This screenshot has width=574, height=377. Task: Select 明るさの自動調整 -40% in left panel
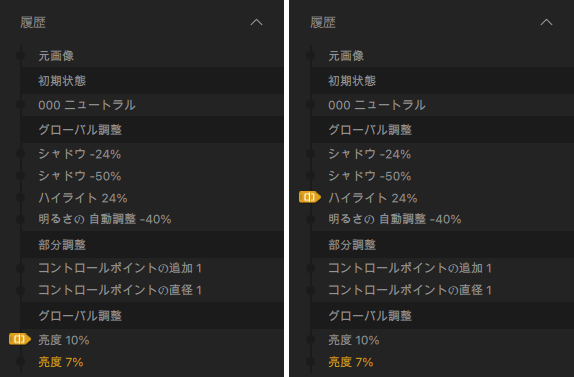coord(105,219)
